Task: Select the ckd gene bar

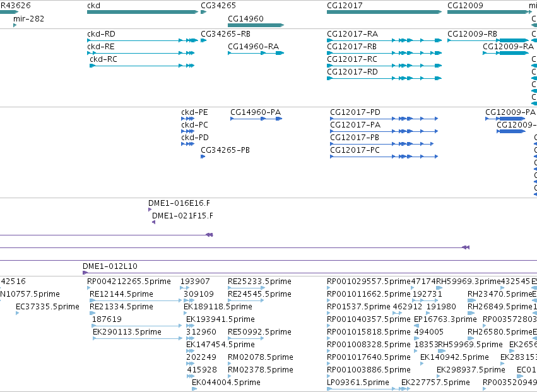Action: tap(143, 12)
